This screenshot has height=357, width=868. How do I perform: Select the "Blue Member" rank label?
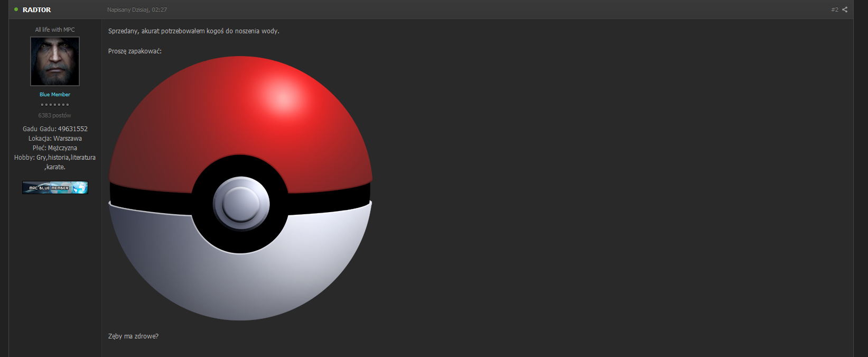(x=55, y=95)
